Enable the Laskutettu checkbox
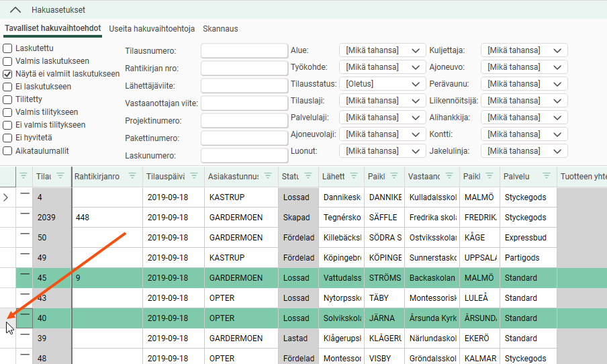This screenshot has height=364, width=607. 8,48
